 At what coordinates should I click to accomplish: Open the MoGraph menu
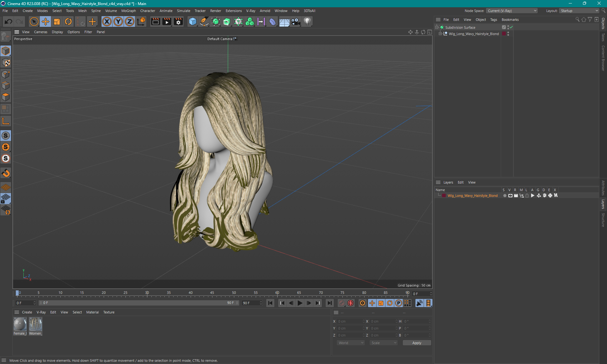point(128,11)
